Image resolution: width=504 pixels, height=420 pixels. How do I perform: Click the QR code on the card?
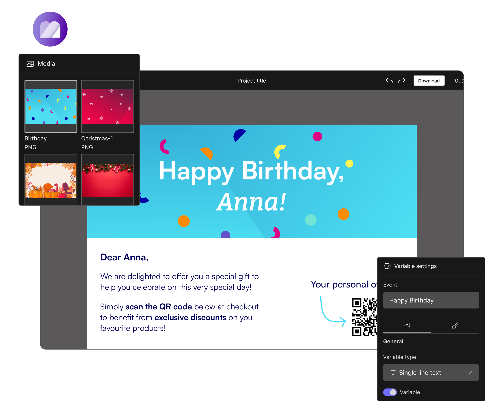[x=364, y=317]
